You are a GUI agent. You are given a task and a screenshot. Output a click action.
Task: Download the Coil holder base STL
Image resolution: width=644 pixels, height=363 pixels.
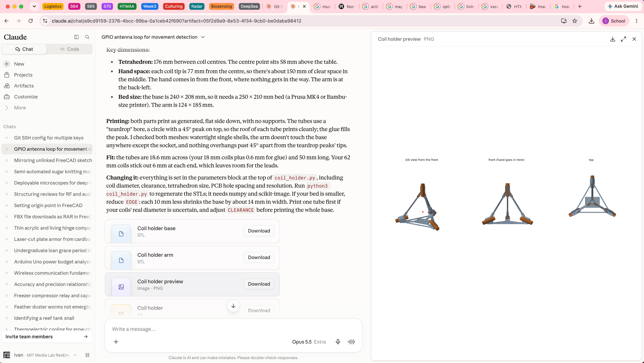tap(259, 231)
